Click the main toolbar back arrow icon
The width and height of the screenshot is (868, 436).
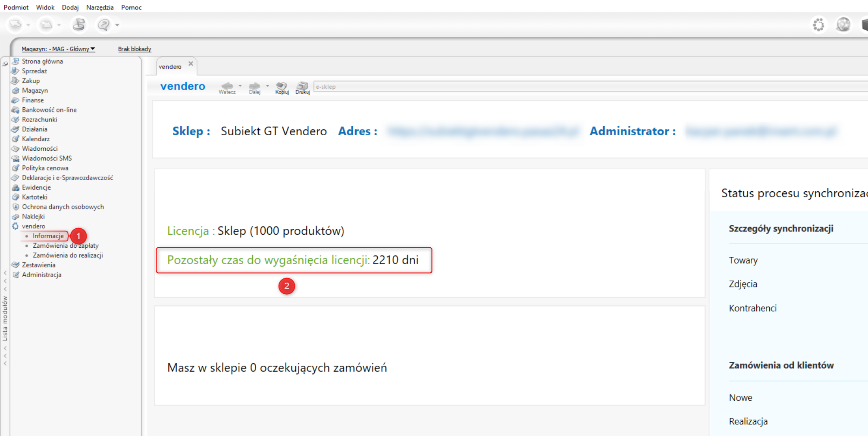16,25
